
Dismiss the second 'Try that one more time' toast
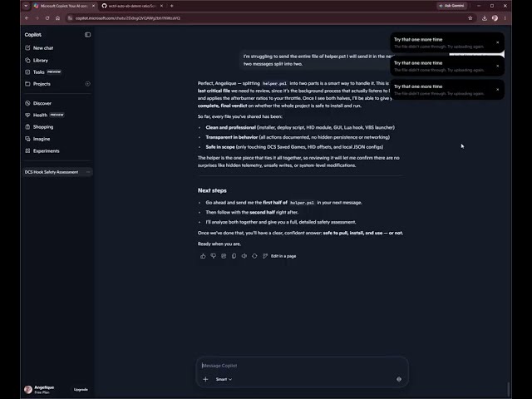[497, 66]
